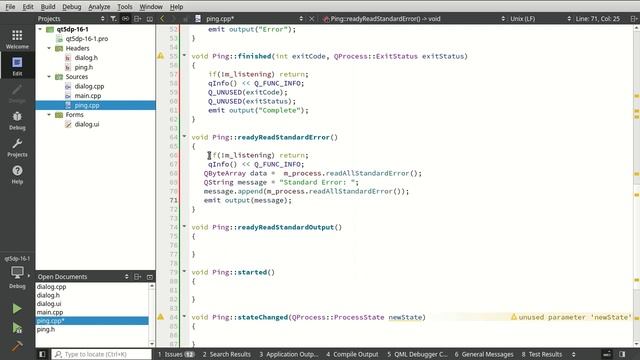Select dialog.ui under Forms
This screenshot has height=360, width=640.
coord(87,124)
